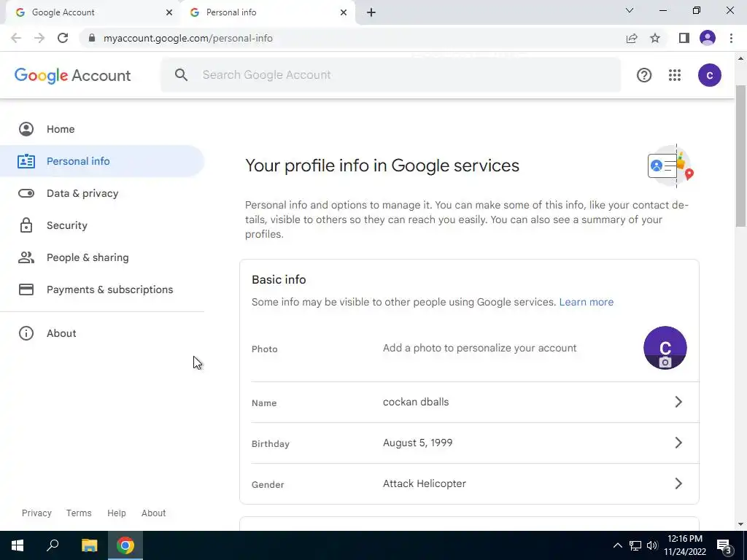Open Data & privacy section
The width and height of the screenshot is (747, 560).
click(102, 193)
